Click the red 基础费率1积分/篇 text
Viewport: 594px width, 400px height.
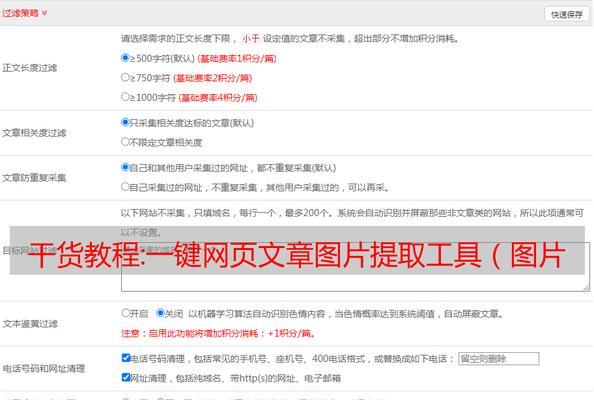[237, 59]
